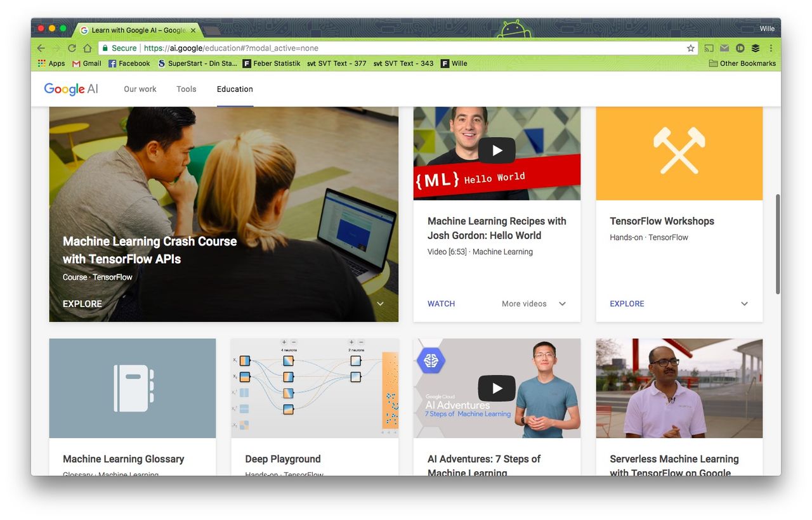Click the TensorFlow Workshops title

coord(662,221)
